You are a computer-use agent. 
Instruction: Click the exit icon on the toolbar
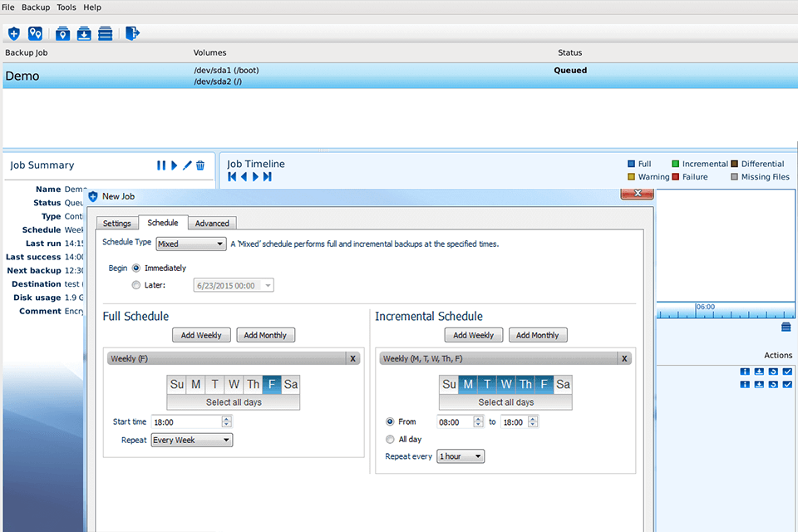[133, 33]
